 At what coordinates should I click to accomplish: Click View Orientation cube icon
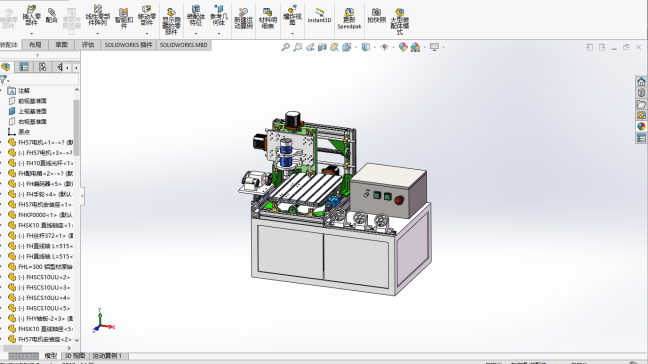(x=347, y=47)
